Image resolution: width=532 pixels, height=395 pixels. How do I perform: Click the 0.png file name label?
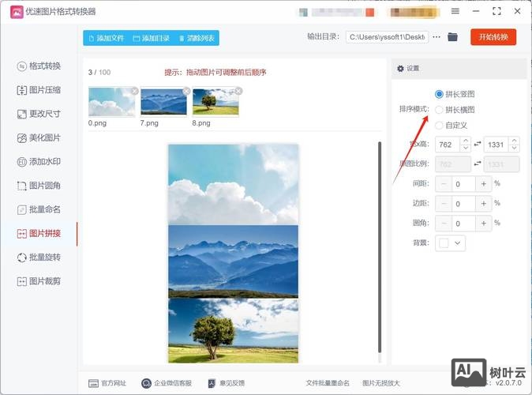pyautogui.click(x=97, y=123)
